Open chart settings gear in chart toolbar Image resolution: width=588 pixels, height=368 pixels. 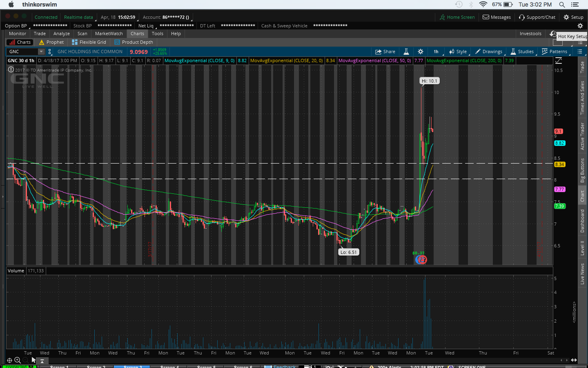pos(421,52)
